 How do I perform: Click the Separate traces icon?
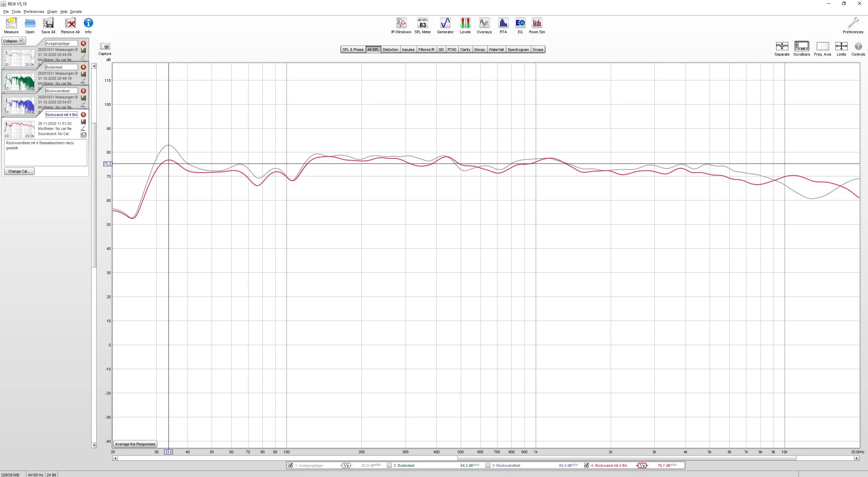782,49
